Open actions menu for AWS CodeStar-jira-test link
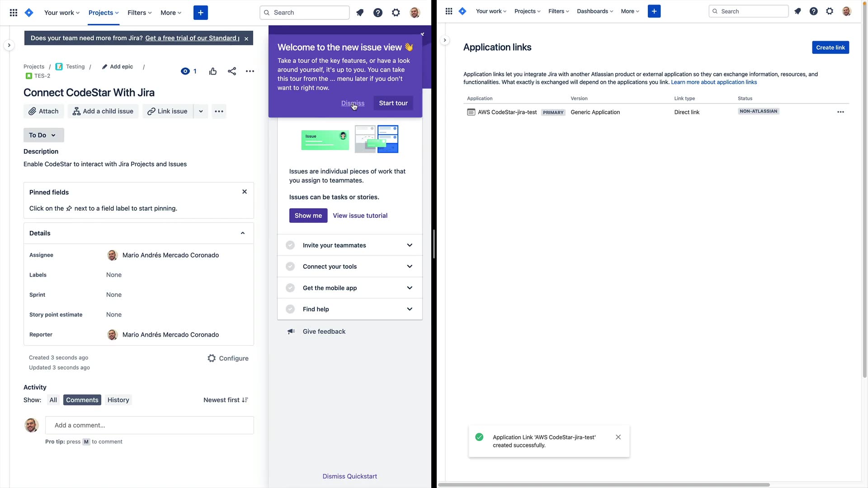This screenshot has width=868, height=488. pos(840,112)
